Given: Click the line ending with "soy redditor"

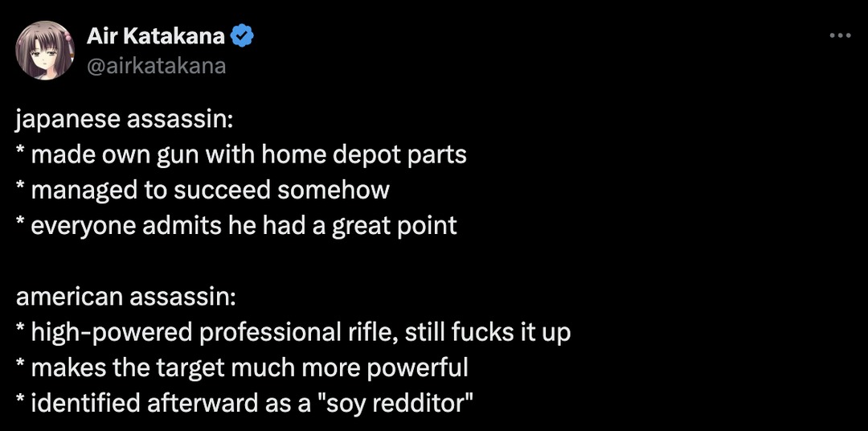Looking at the screenshot, I should (x=244, y=403).
